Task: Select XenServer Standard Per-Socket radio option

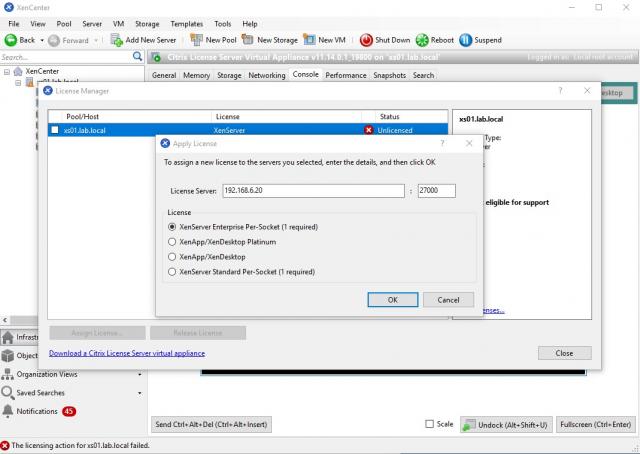Action: [x=172, y=272]
